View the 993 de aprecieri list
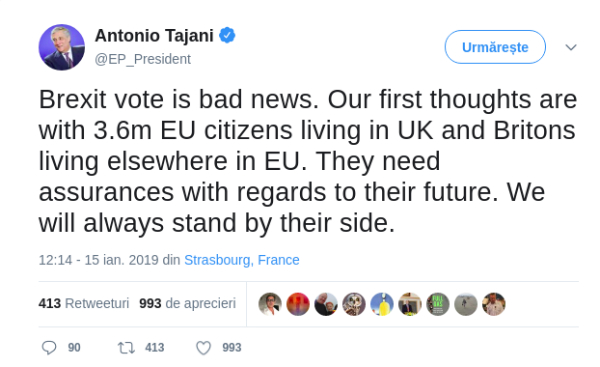This screenshot has height=367, width=600. click(x=188, y=303)
